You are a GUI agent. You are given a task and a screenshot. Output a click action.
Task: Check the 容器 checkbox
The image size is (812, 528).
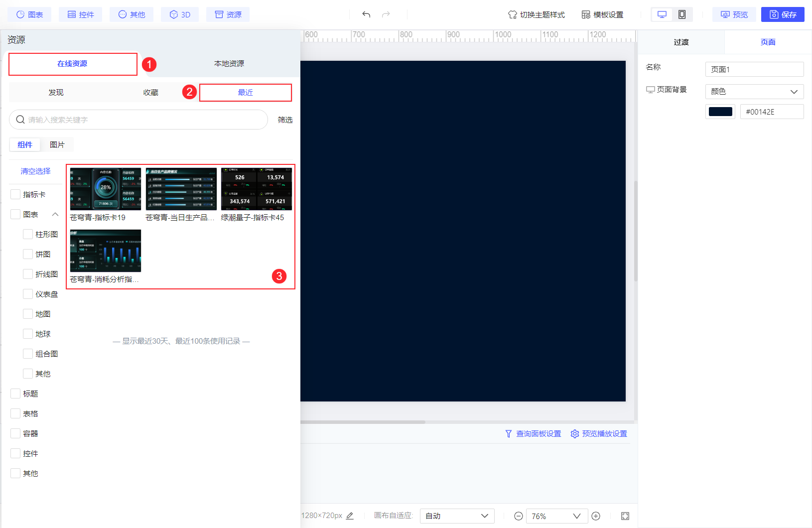pos(15,433)
